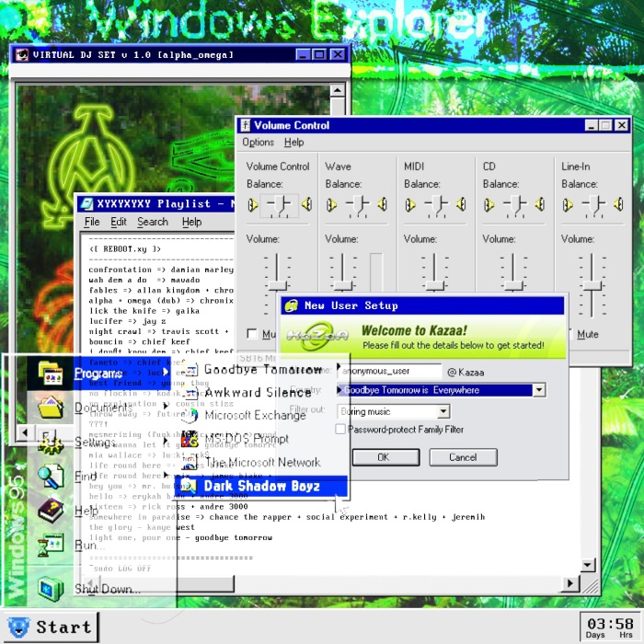The height and width of the screenshot is (644, 644).
Task: Select the Find magnifier icon
Action: click(51, 476)
